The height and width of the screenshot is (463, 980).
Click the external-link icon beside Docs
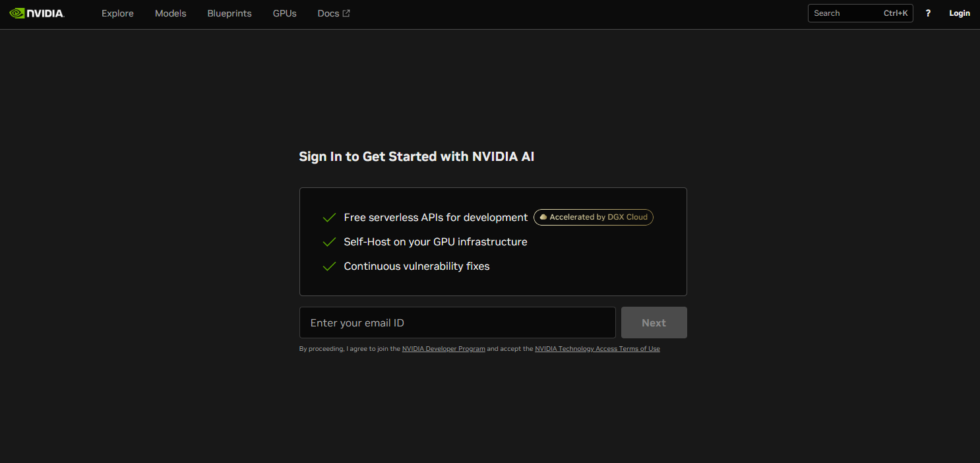pos(346,13)
